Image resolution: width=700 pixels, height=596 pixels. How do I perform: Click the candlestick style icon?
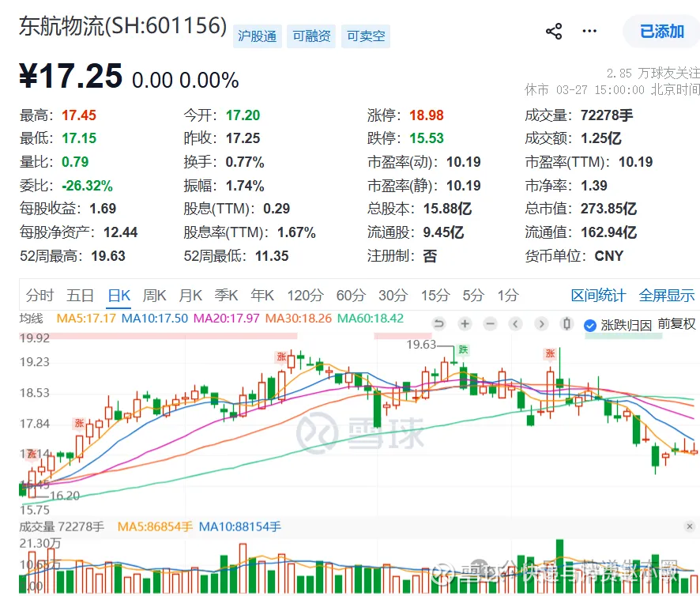click(566, 323)
